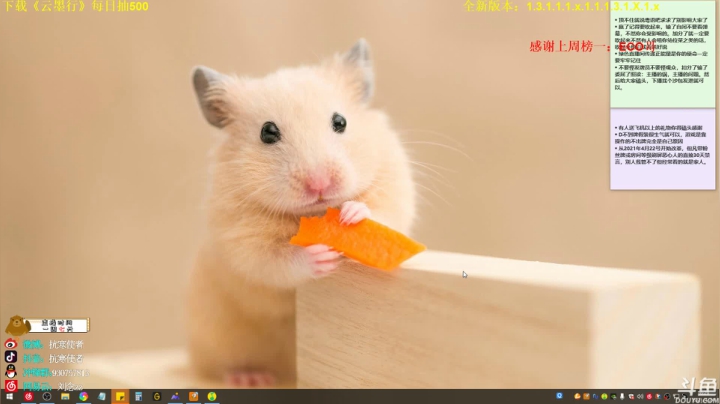Click the bear-mascot schedule banner
The height and width of the screenshot is (404, 720).
point(47,325)
